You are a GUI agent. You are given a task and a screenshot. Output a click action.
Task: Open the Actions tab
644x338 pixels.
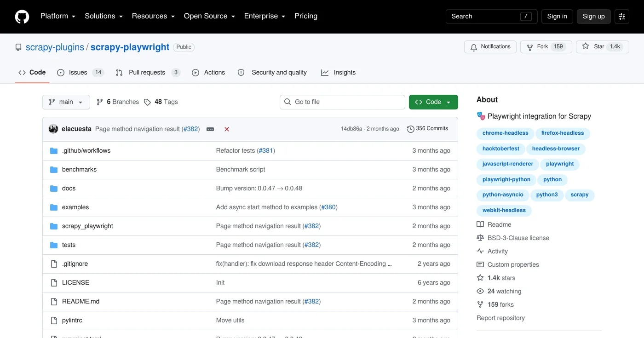click(208, 73)
